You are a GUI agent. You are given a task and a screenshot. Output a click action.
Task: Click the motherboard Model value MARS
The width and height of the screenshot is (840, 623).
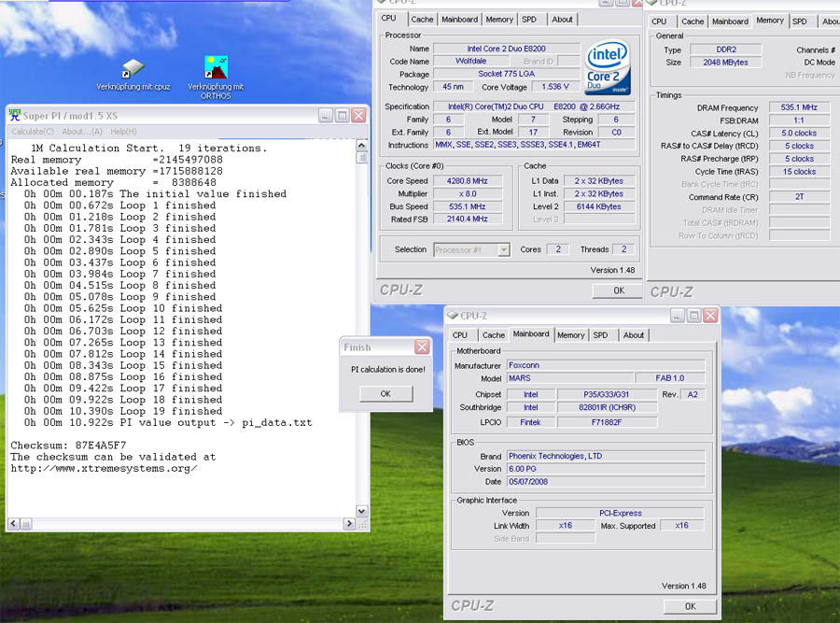tap(570, 378)
